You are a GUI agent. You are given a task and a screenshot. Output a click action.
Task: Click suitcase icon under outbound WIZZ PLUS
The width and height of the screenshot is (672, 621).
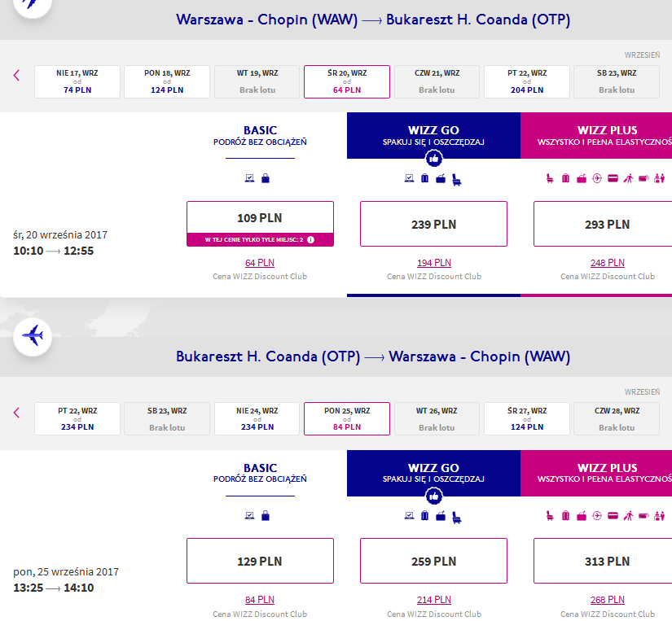[x=566, y=178]
